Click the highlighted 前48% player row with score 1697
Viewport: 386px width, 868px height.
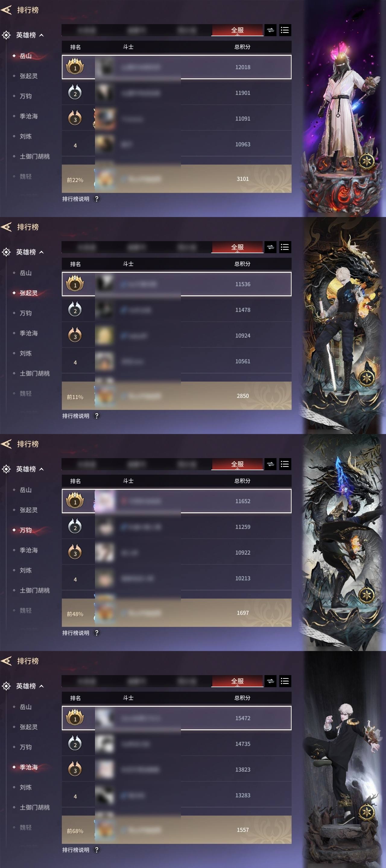pos(177,613)
